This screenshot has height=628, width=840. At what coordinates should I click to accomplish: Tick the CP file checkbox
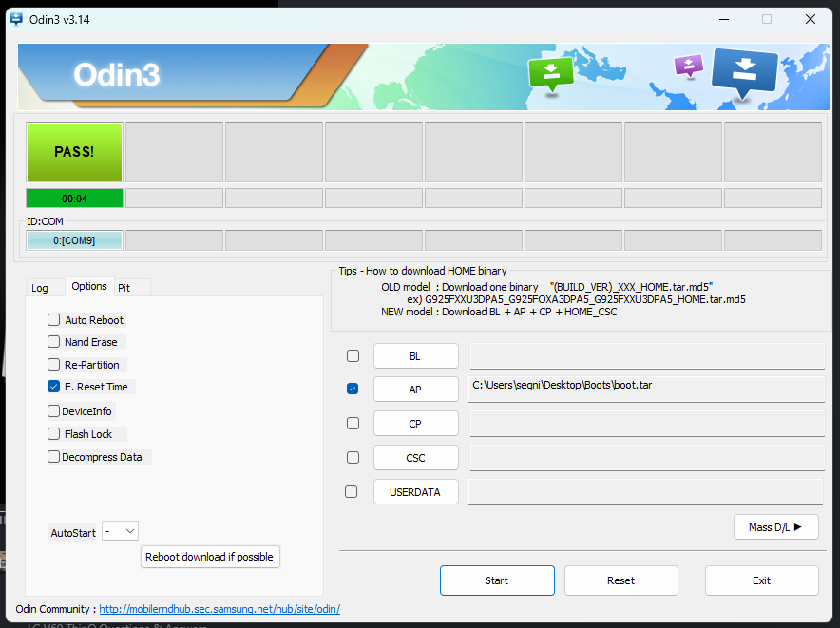[x=353, y=424]
